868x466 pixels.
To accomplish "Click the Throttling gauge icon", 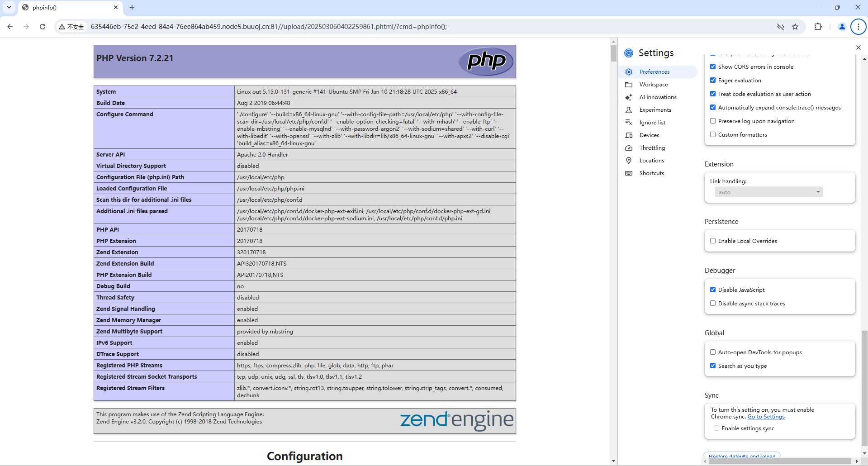I will pos(629,148).
